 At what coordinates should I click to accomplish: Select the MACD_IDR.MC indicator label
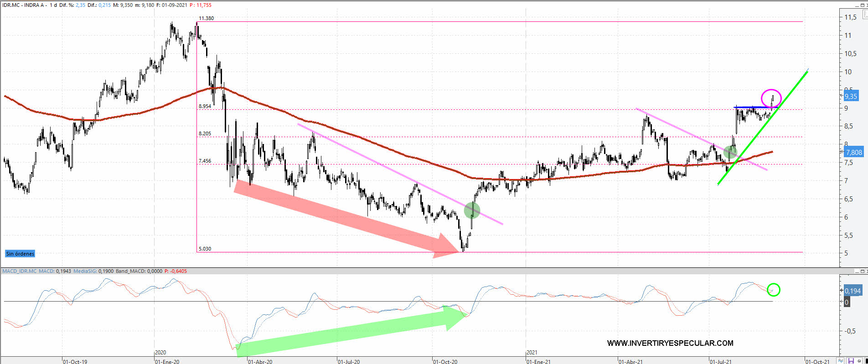20,271
